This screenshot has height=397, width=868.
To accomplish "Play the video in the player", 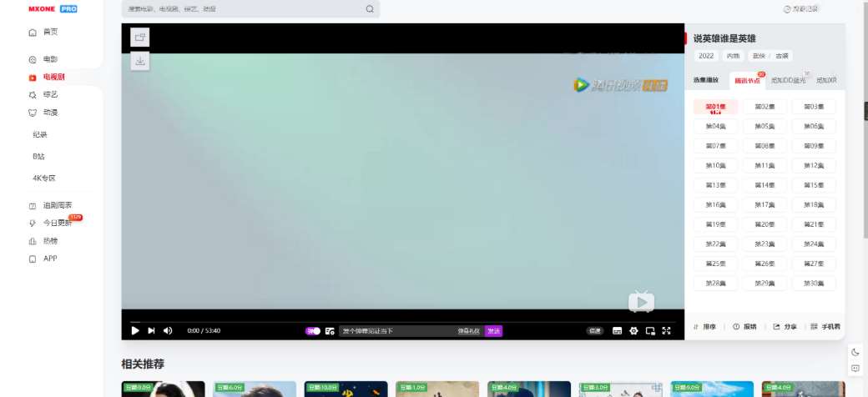I will click(135, 331).
